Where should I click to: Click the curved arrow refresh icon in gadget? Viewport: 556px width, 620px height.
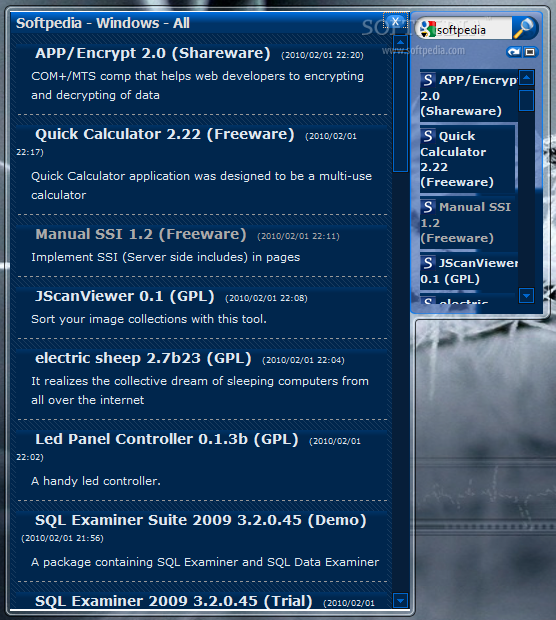(514, 52)
